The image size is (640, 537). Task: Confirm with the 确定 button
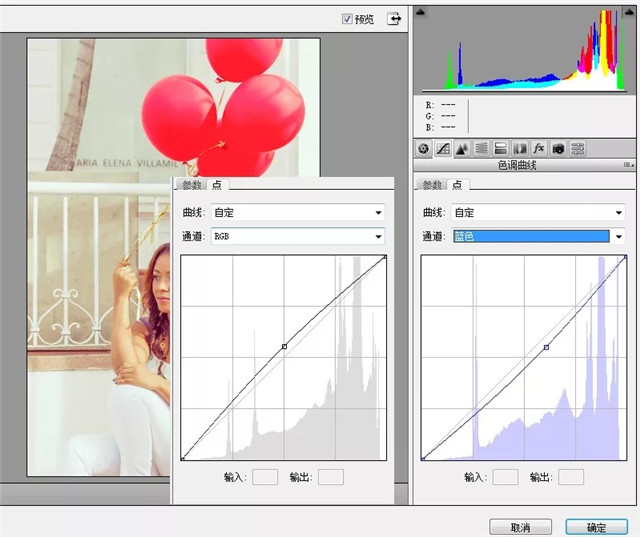pos(596,526)
